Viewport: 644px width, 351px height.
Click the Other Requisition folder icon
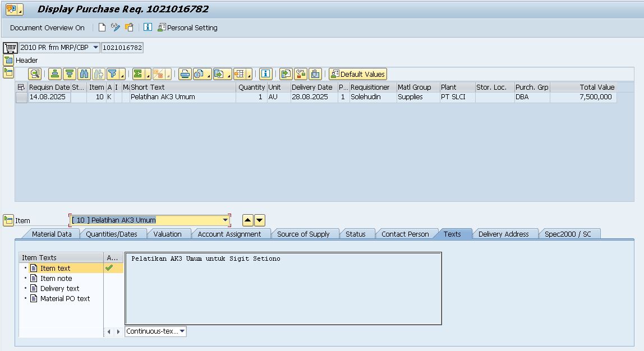tap(130, 27)
